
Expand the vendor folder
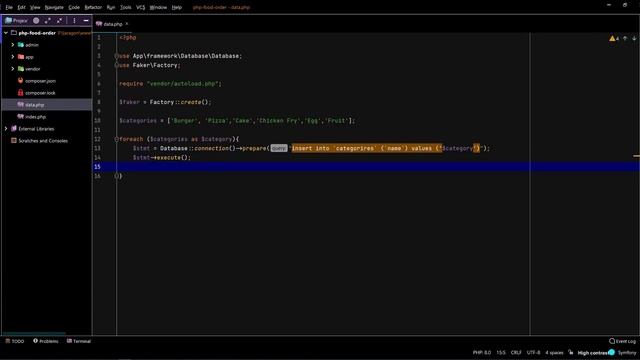point(13,69)
